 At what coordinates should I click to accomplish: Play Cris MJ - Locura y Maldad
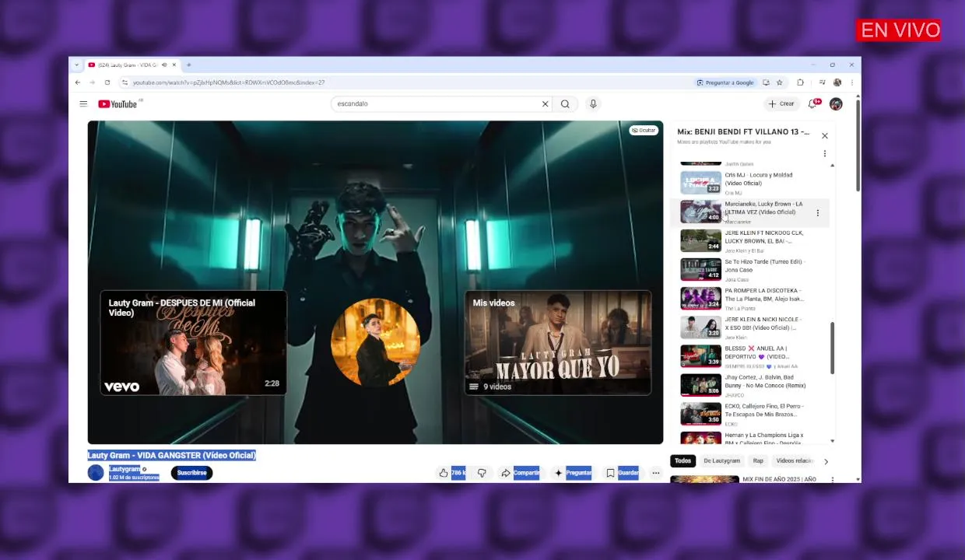750,184
